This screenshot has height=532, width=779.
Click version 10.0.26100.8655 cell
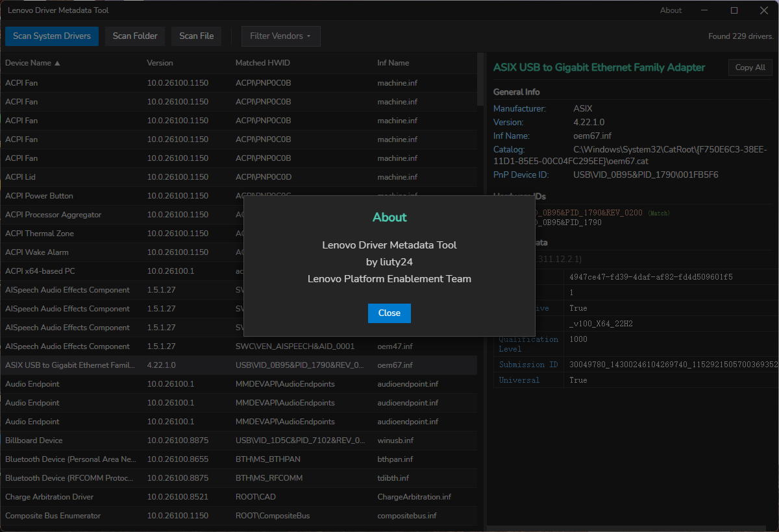[x=178, y=459]
